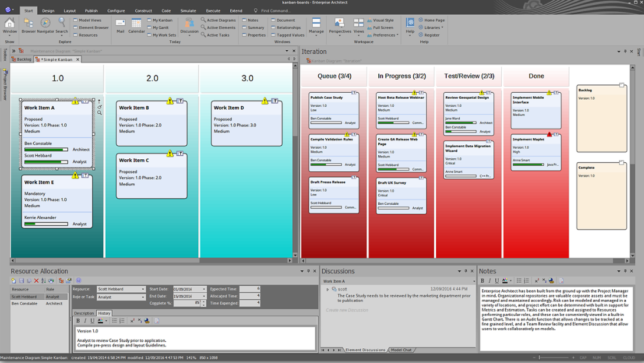Open Active Diagrams search
Screen dimensions: 644x363
pos(218,20)
